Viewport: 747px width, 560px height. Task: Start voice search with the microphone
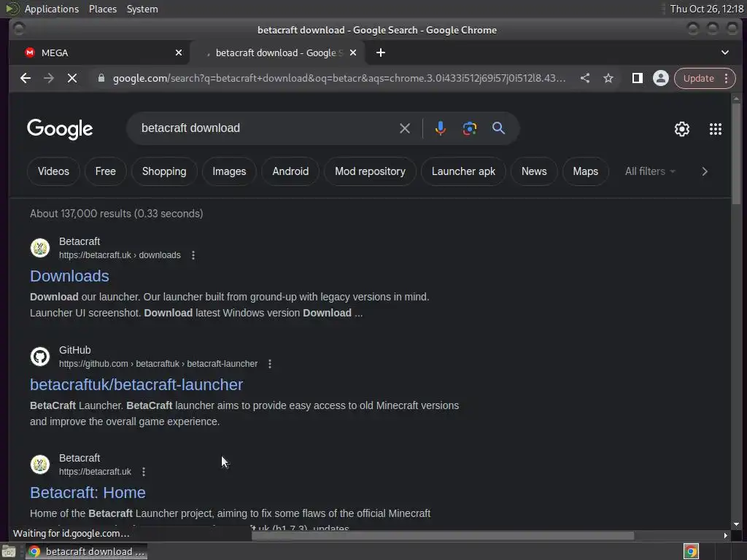click(440, 128)
